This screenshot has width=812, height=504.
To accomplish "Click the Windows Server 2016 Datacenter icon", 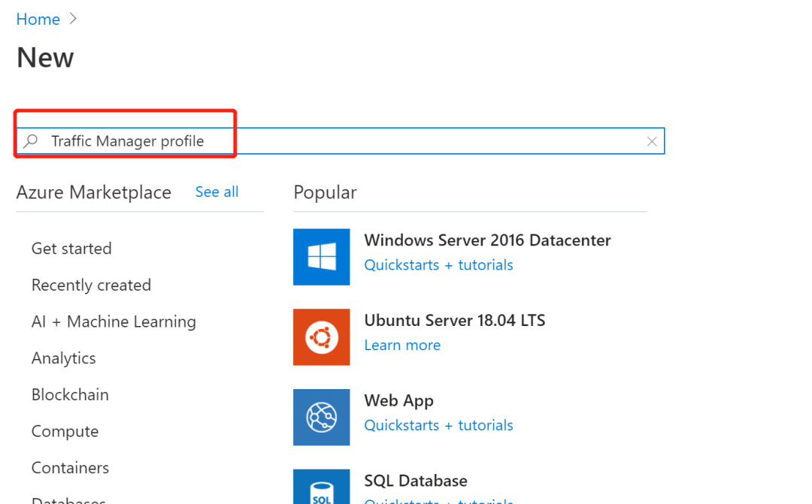I will [x=321, y=257].
